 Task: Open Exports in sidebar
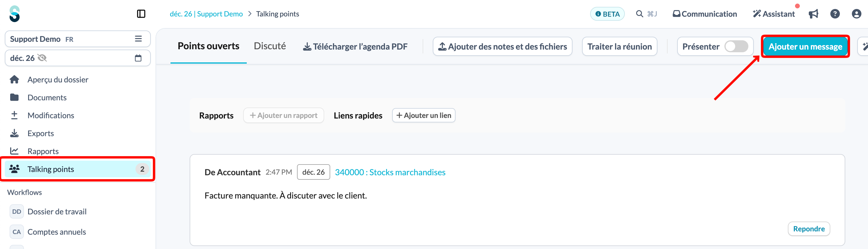pyautogui.click(x=40, y=133)
